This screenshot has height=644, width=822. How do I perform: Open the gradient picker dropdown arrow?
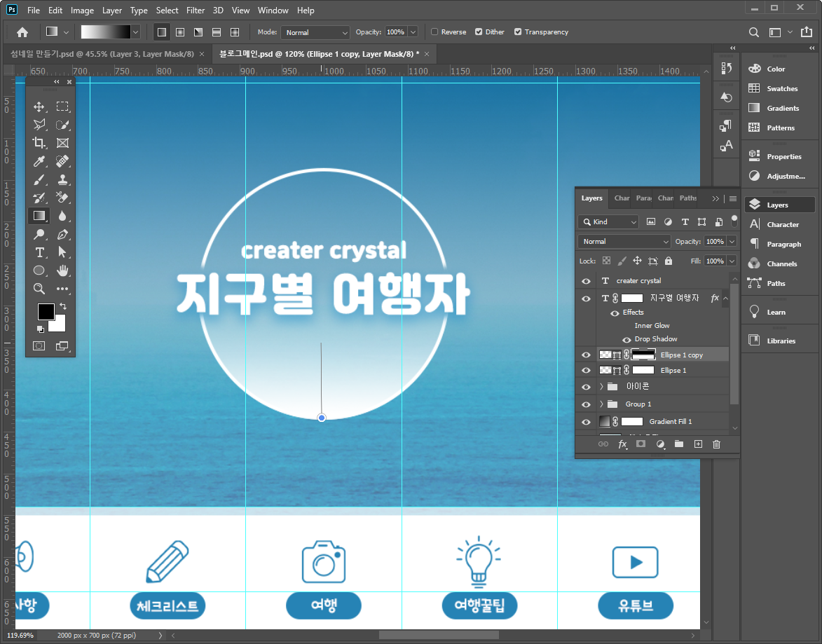[135, 32]
